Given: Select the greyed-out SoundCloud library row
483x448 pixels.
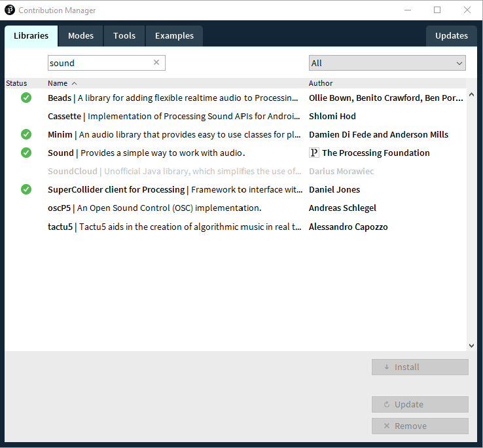Looking at the screenshot, I should pyautogui.click(x=236, y=171).
